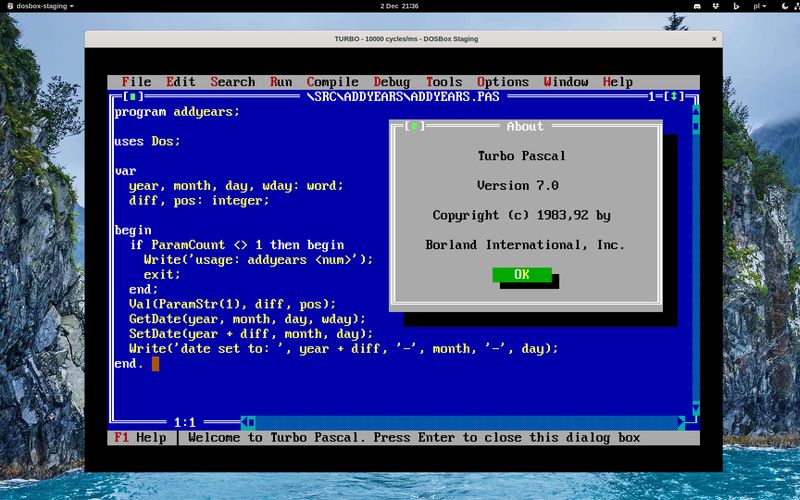Expand the dosbox-staging app menu
800x500 pixels.
coord(44,6)
